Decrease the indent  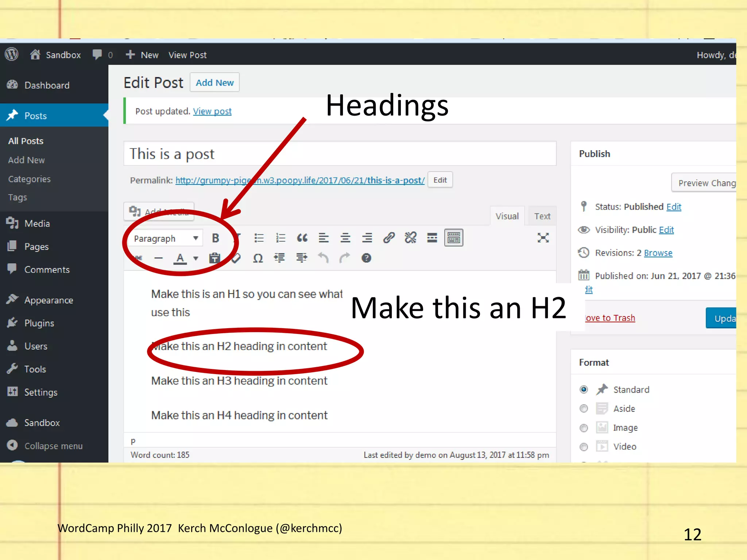(x=279, y=258)
